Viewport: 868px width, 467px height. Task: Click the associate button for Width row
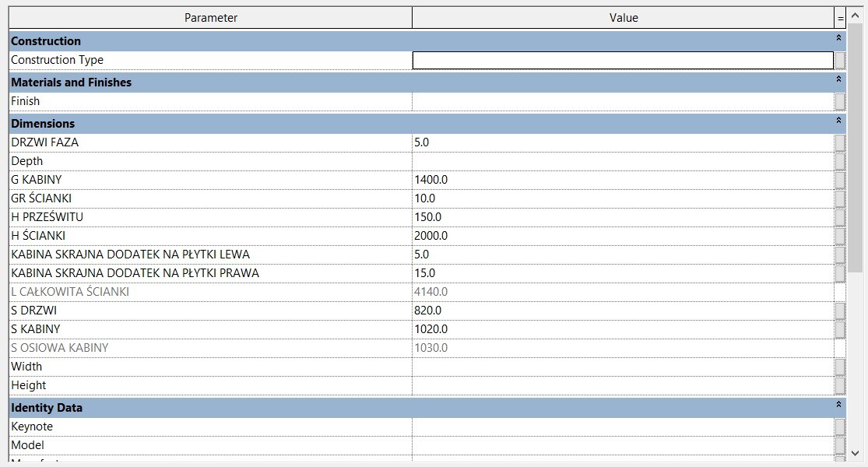[x=840, y=367]
